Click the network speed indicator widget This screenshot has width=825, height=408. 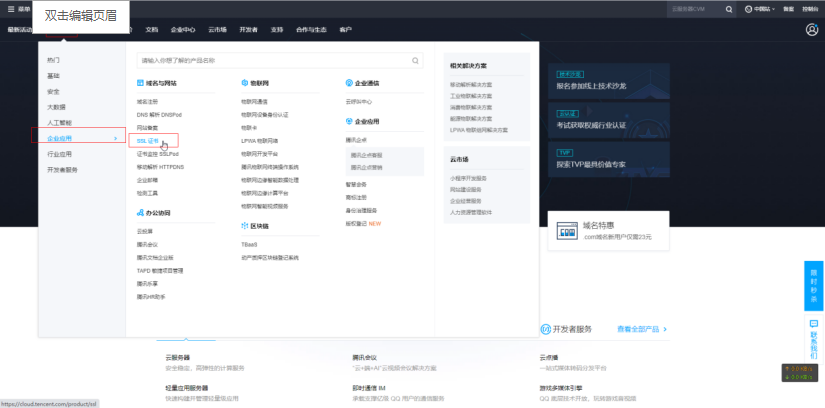[799, 373]
